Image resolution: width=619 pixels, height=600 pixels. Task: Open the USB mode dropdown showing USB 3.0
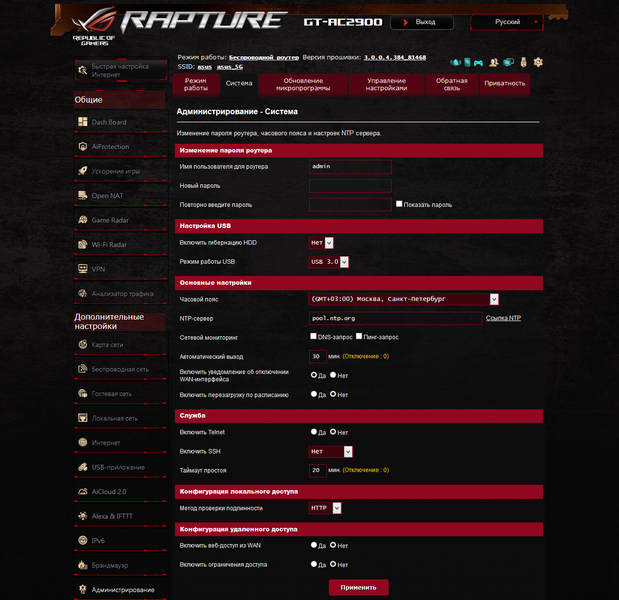pyautogui.click(x=328, y=262)
